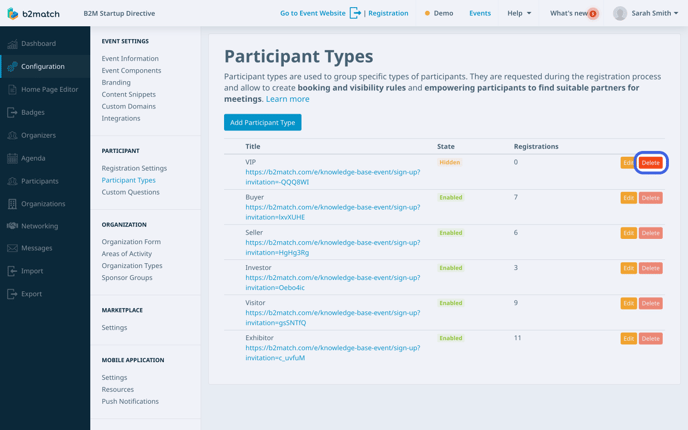
Task: Open Push Notifications settings
Action: coord(130,401)
